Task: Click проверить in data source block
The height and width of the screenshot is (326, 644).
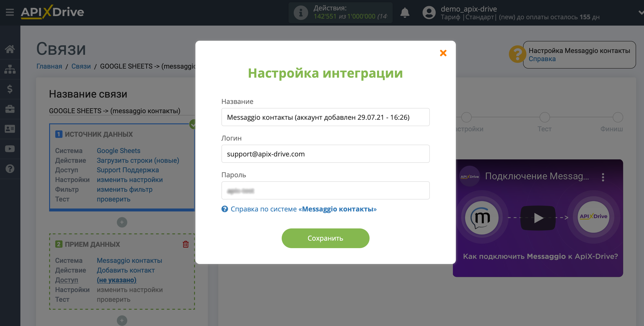Action: tap(113, 199)
